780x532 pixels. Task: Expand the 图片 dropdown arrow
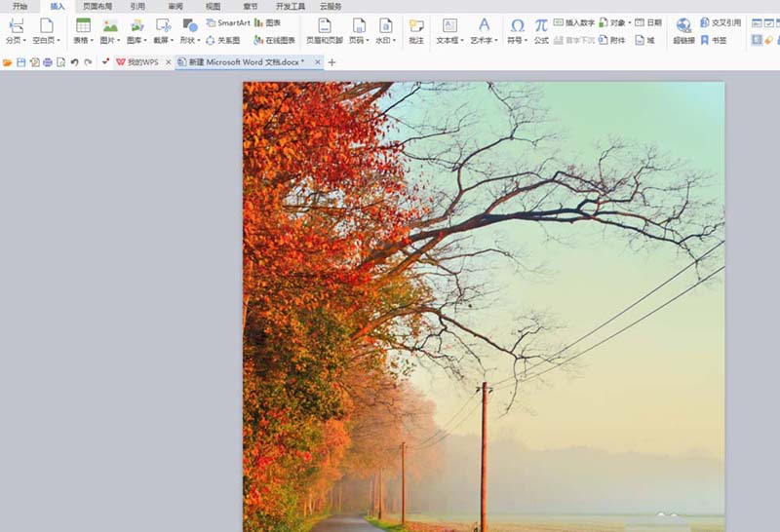118,41
